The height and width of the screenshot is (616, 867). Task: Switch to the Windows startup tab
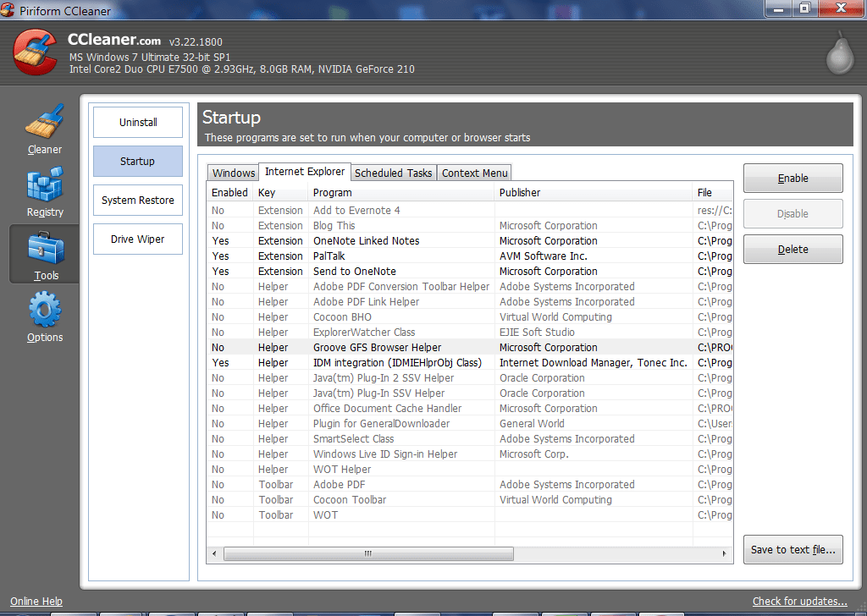[x=233, y=173]
